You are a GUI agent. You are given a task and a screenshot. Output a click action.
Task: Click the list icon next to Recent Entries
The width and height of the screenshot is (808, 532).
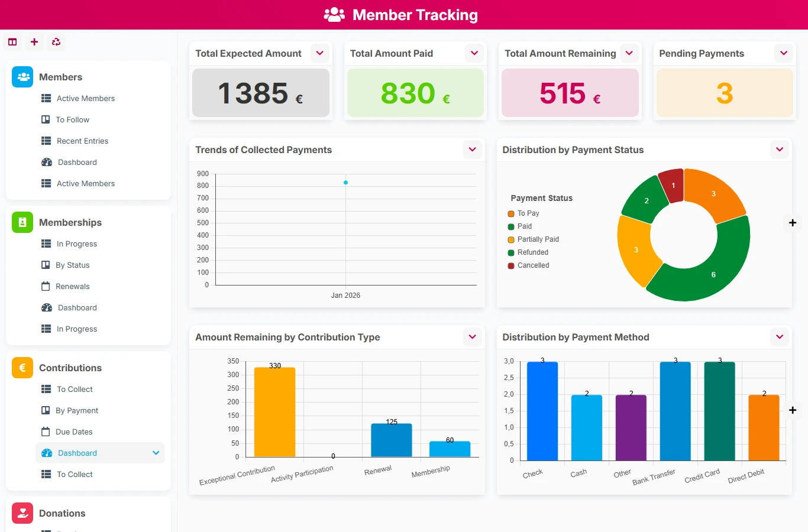[46, 141]
